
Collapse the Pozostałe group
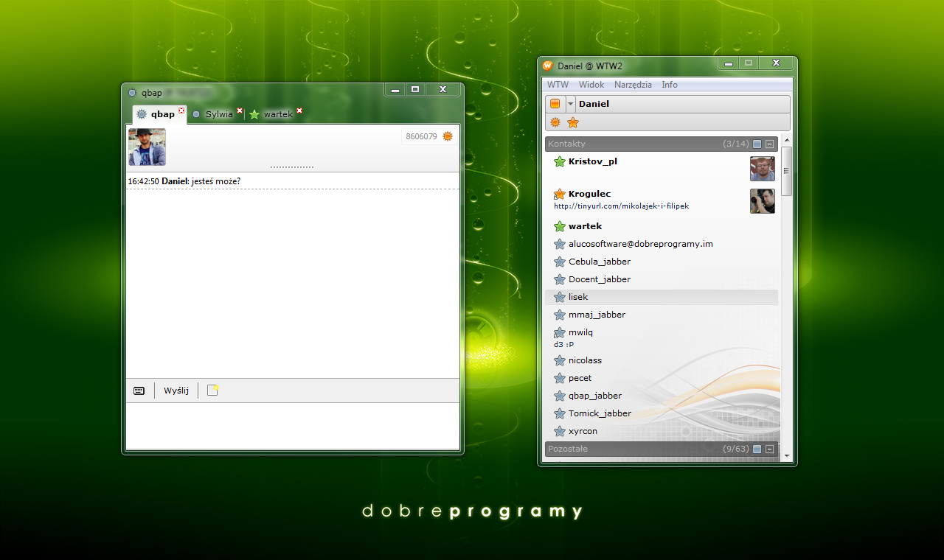(x=769, y=449)
